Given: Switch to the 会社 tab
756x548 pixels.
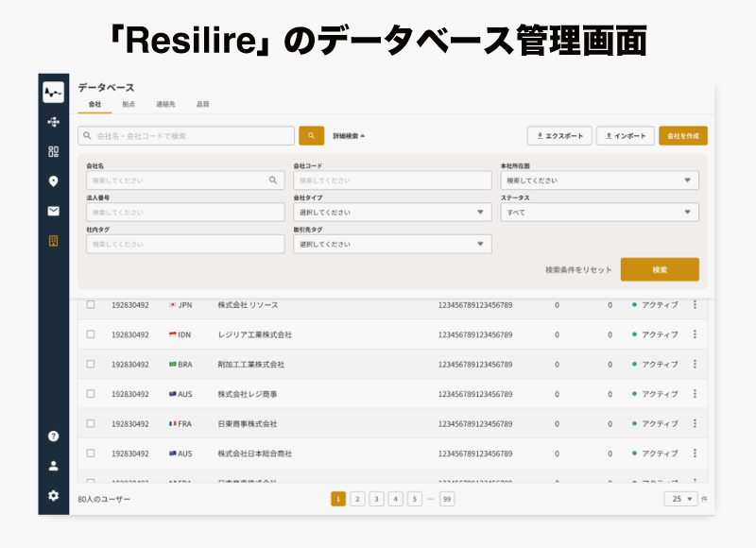Looking at the screenshot, I should [95, 104].
